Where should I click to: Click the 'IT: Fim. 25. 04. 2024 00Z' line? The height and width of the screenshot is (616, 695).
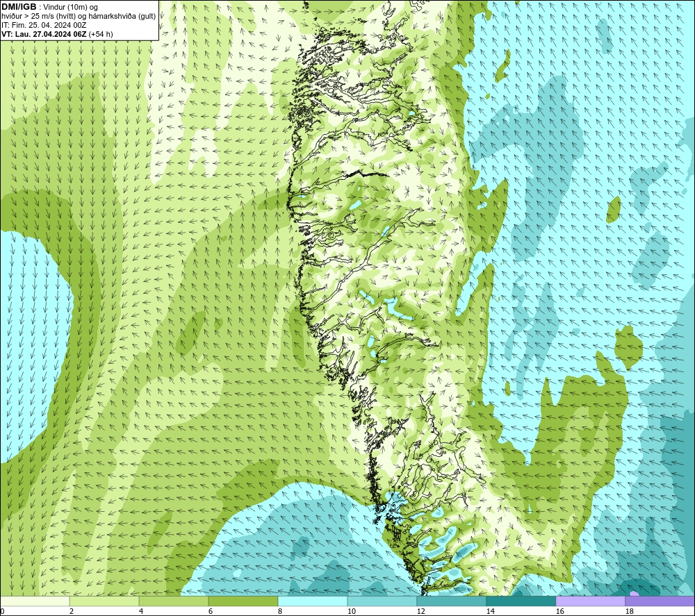[x=44, y=25]
